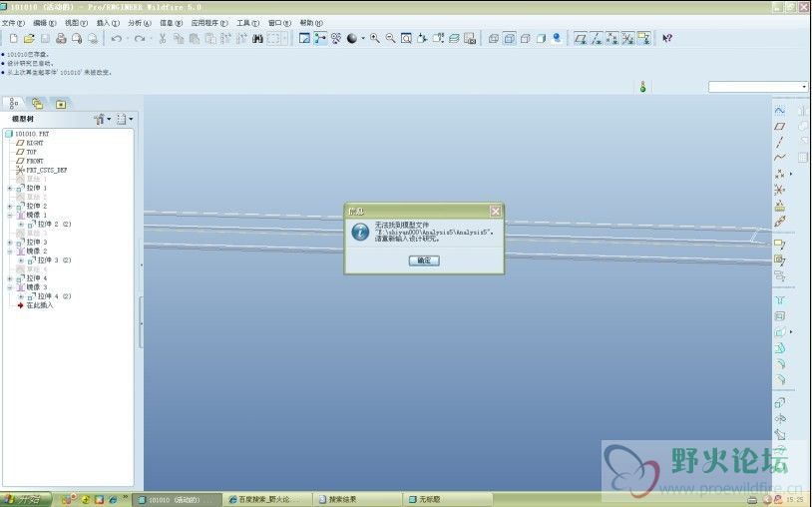Collapse the 镜像 1 feature node
Image resolution: width=812 pixels, height=507 pixels.
10,215
